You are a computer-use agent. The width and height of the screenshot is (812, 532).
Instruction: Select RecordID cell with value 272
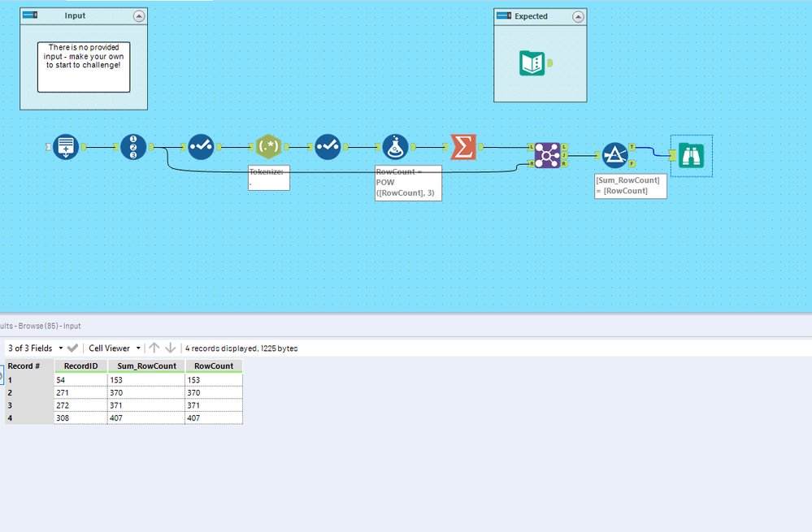pyautogui.click(x=80, y=405)
